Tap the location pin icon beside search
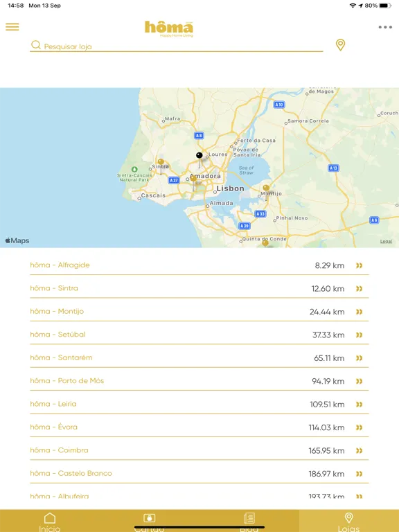399x532 pixels. coord(340,45)
